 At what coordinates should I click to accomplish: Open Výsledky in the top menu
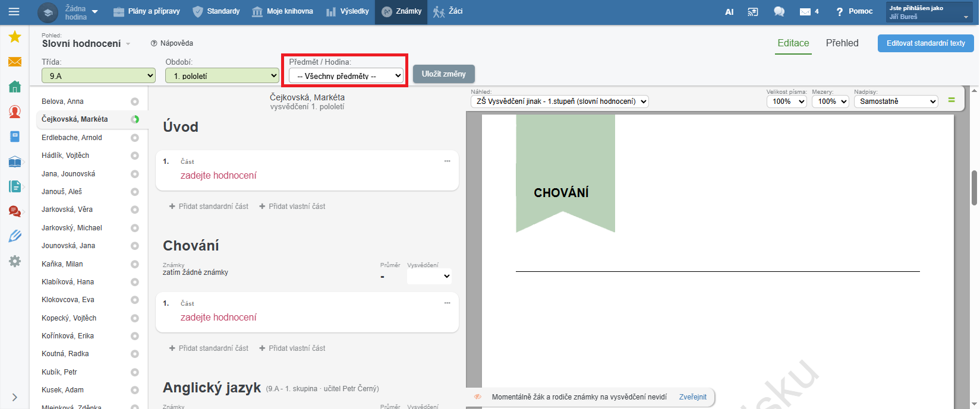(x=348, y=12)
